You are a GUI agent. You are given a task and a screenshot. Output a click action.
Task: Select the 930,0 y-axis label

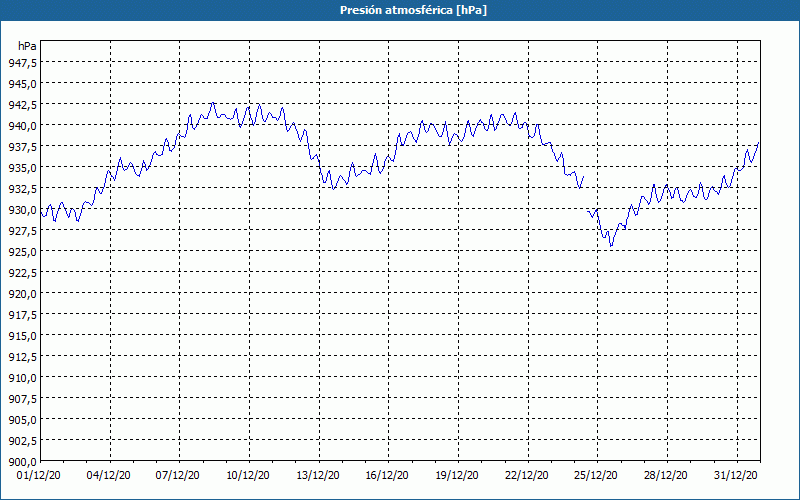(22, 209)
